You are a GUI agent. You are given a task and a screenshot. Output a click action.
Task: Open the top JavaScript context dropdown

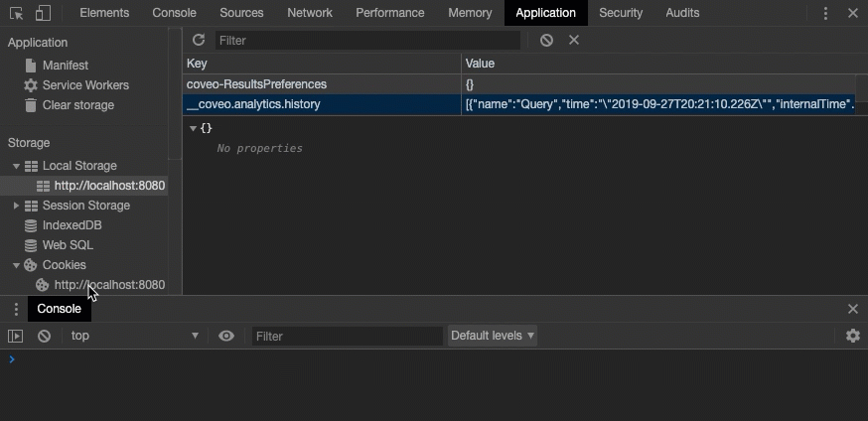coord(134,336)
